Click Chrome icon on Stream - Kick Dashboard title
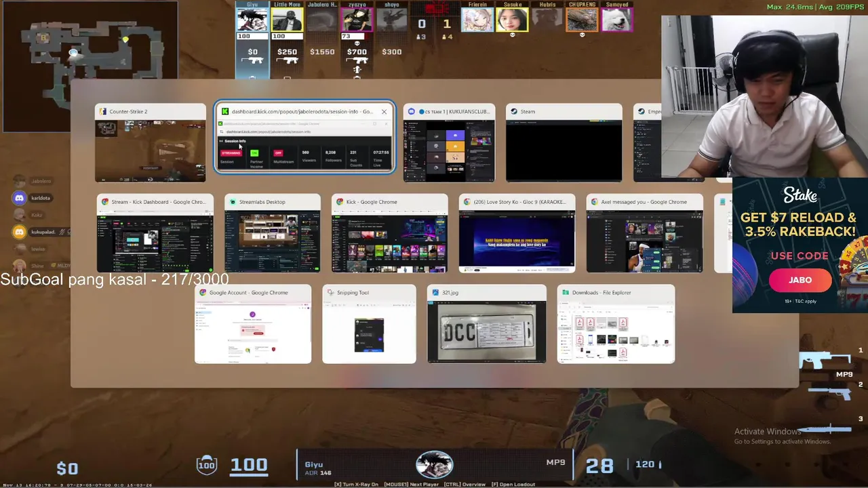The image size is (868, 488). click(x=104, y=202)
